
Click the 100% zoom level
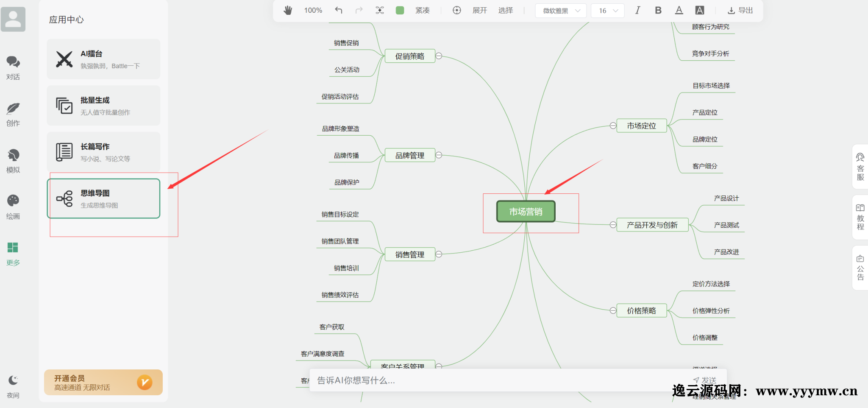click(x=313, y=10)
